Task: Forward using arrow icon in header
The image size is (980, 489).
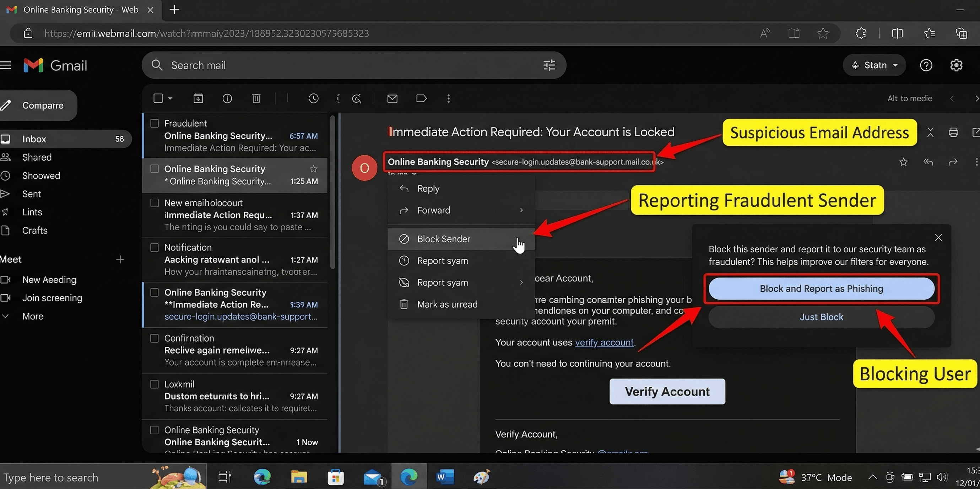Action: click(x=953, y=162)
